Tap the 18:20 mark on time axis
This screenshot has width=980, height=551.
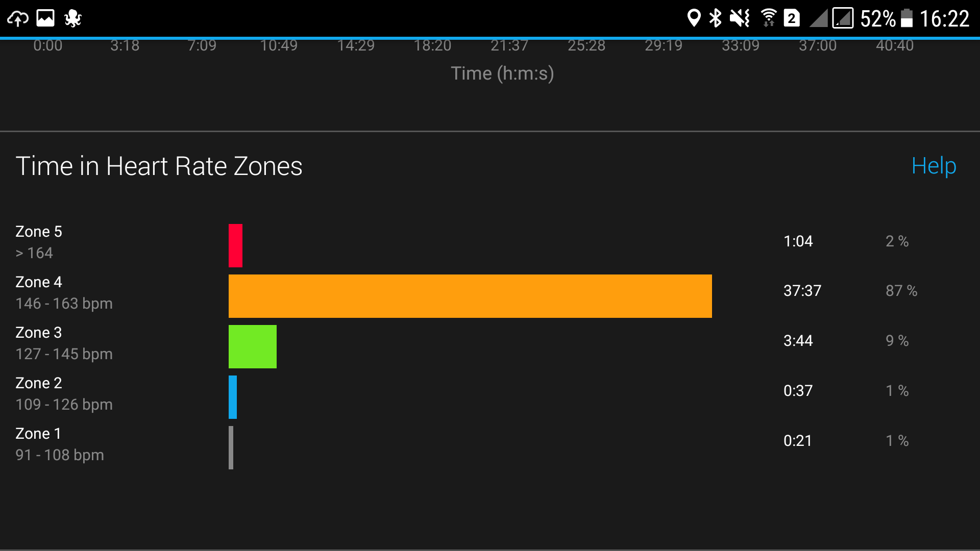(433, 46)
